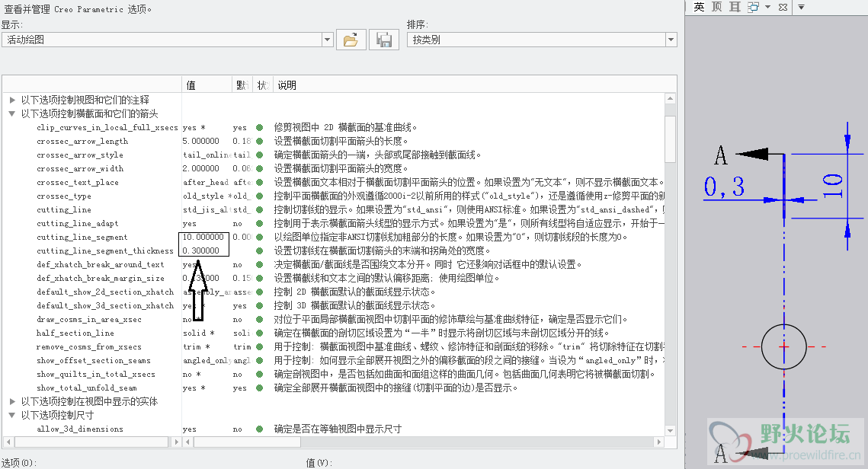Click the 0,3 dimension in the drawing
This screenshot has height=469, width=868.
coord(724,187)
